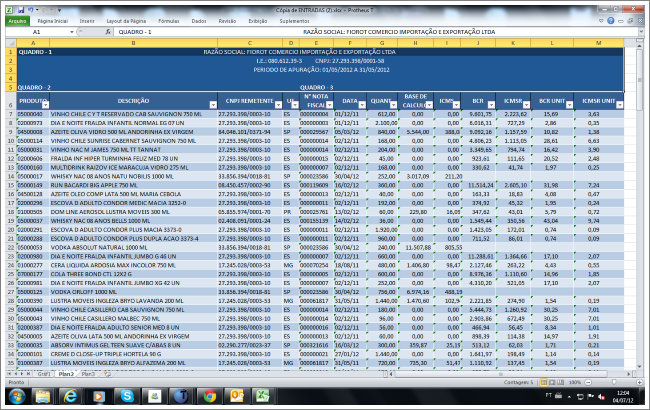Switch to the Fórmulas ribbon tab
Image resolution: width=650 pixels, height=410 pixels.
pyautogui.click(x=169, y=21)
